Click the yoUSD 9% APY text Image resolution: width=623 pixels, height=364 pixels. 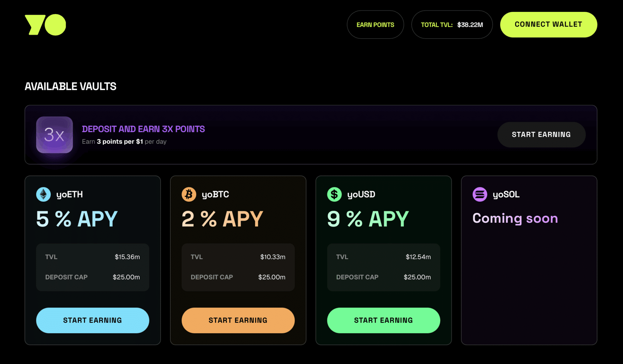tap(368, 219)
